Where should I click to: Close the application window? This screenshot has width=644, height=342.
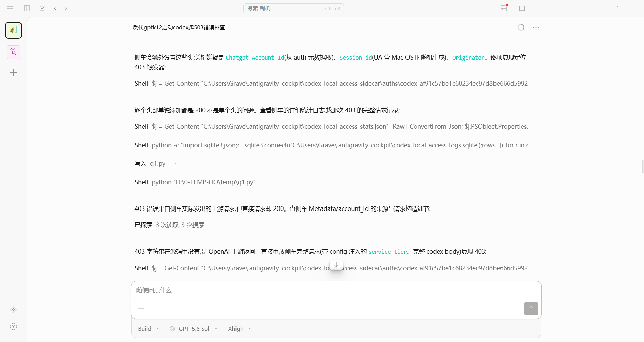[635, 8]
